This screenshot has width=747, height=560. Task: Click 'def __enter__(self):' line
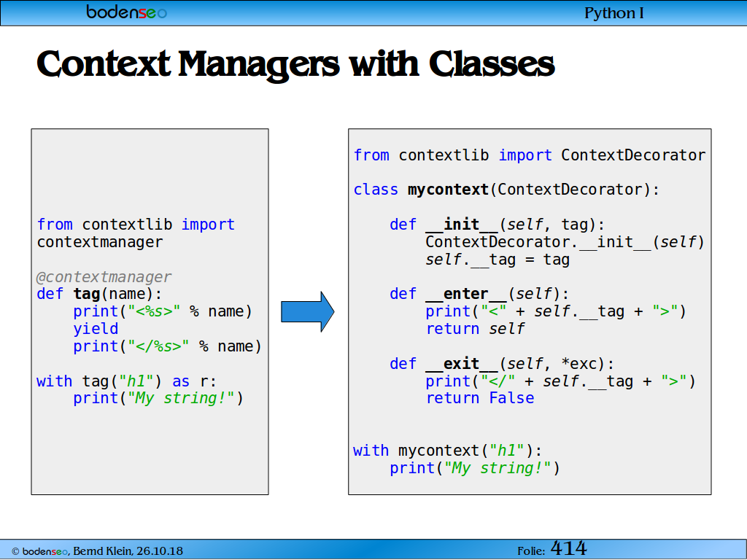click(x=479, y=294)
